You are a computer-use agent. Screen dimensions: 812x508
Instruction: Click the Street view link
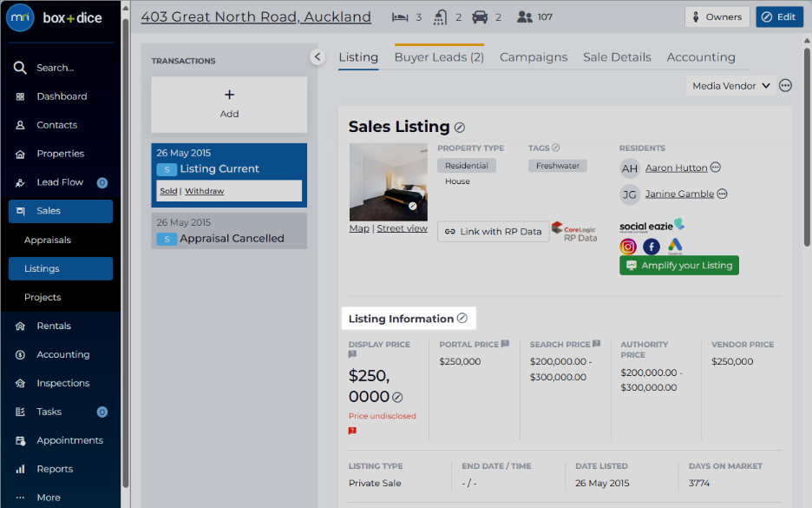click(x=402, y=228)
